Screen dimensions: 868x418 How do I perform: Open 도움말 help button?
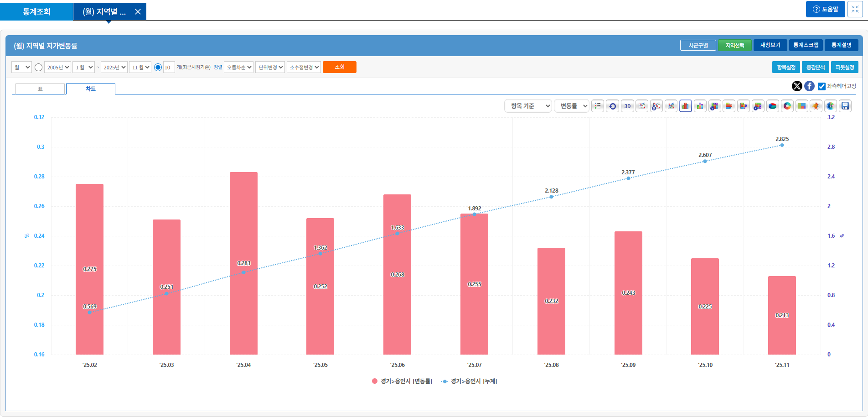point(826,9)
